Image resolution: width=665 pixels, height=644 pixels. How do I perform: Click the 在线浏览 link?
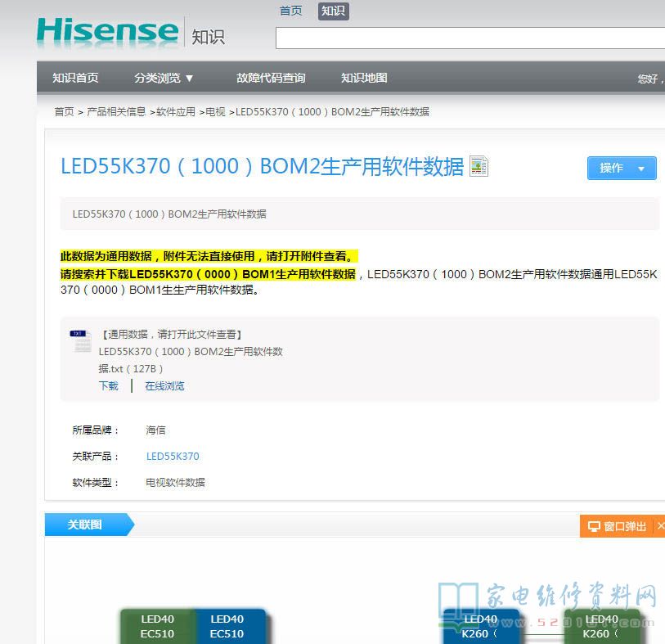(164, 386)
